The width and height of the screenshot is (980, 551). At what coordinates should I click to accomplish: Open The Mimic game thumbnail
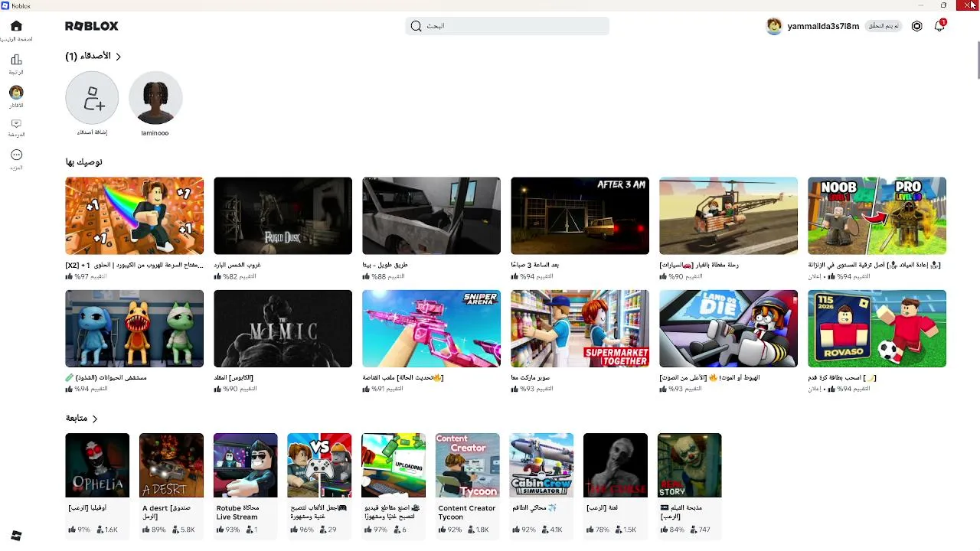coord(283,328)
